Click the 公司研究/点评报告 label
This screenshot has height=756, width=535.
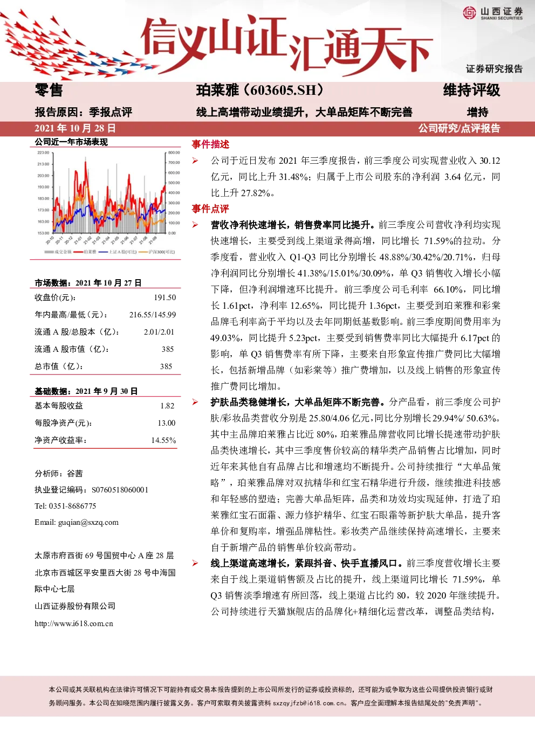459,128
